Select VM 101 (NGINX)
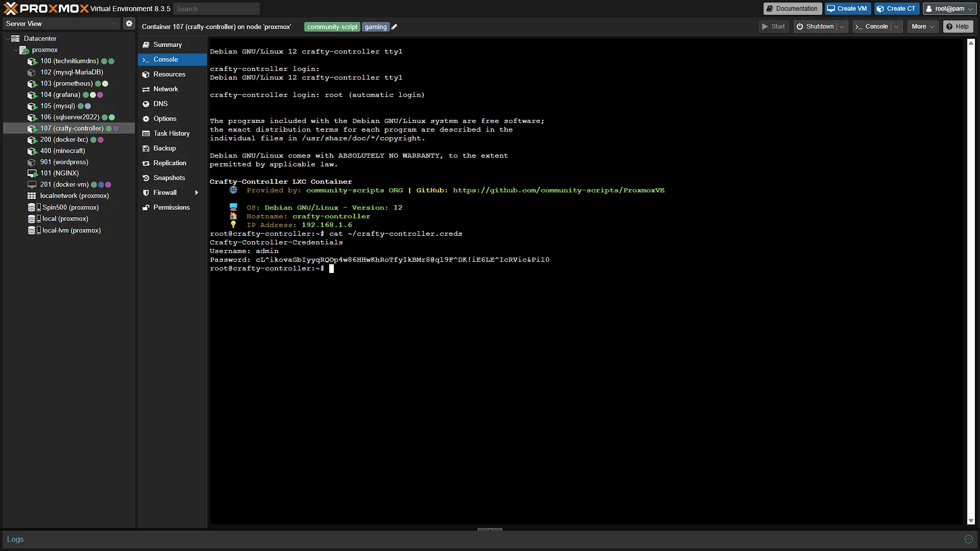The width and height of the screenshot is (980, 551). pyautogui.click(x=59, y=173)
